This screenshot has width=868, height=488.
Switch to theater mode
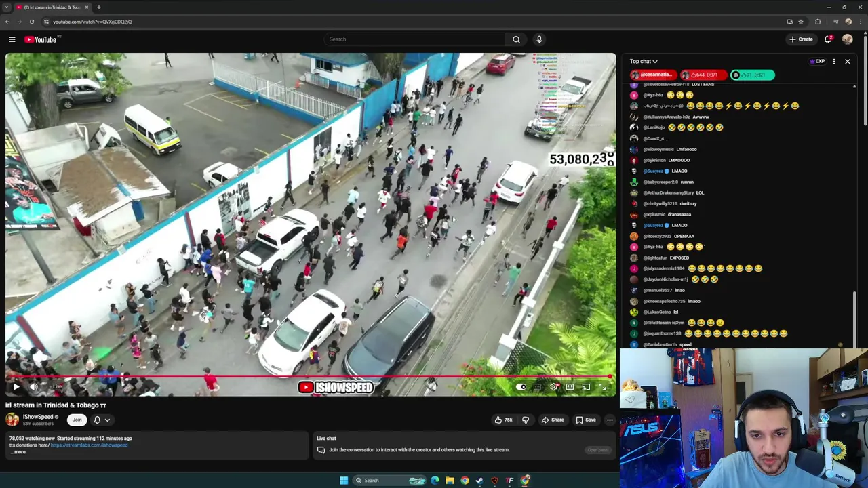(570, 387)
